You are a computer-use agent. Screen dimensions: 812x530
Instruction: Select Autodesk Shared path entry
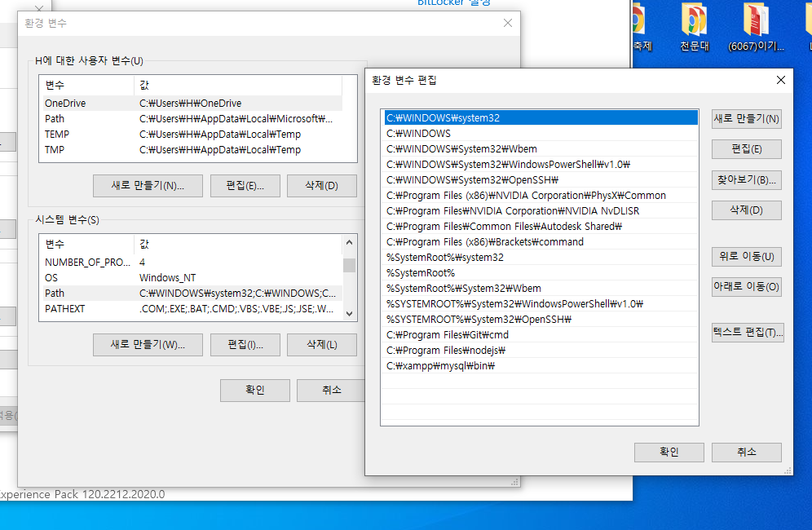tap(541, 227)
